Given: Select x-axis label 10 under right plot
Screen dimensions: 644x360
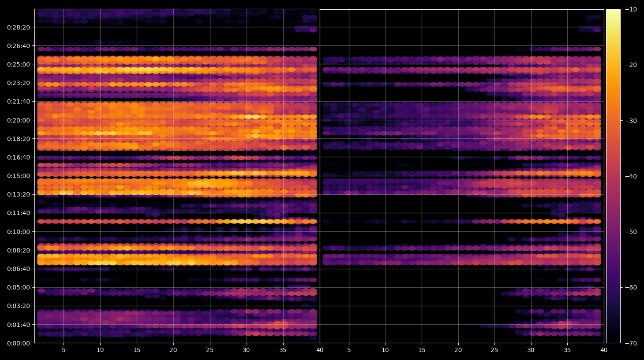Looking at the screenshot, I should 385,350.
